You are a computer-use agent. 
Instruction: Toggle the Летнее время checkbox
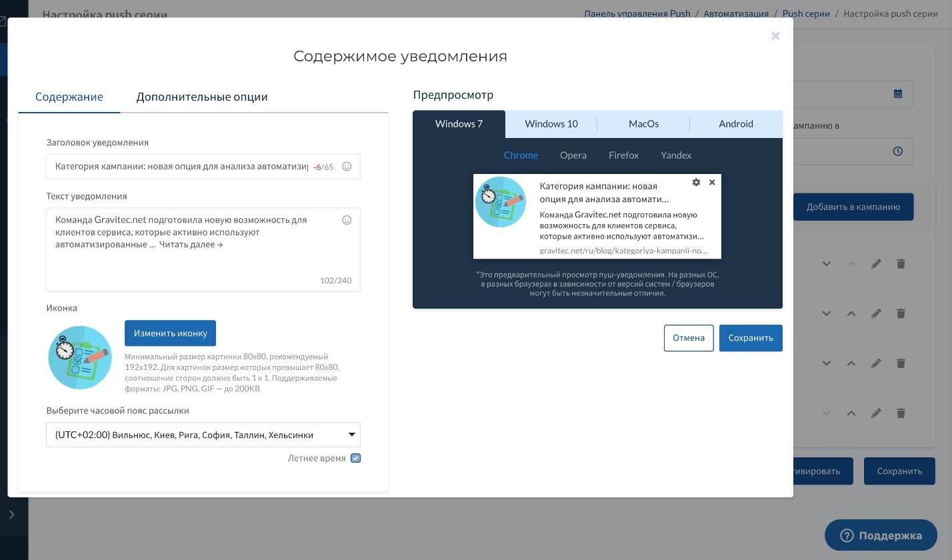[x=356, y=458]
